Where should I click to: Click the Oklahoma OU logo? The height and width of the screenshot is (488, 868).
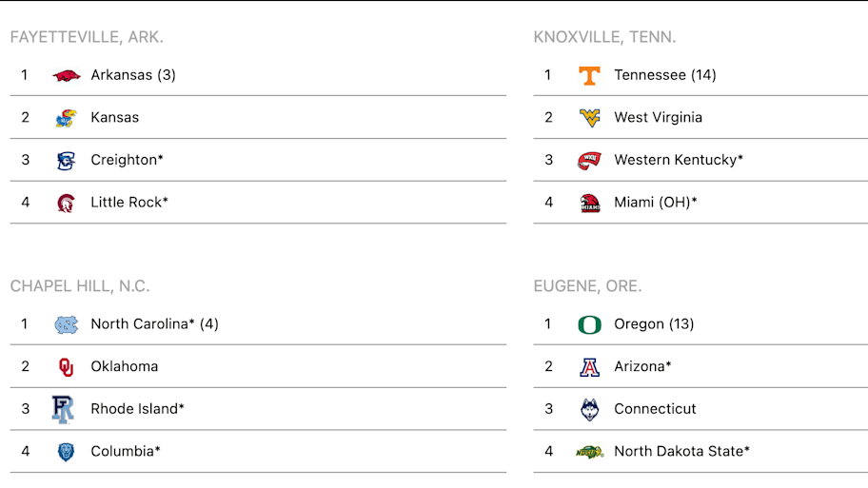pyautogui.click(x=66, y=367)
